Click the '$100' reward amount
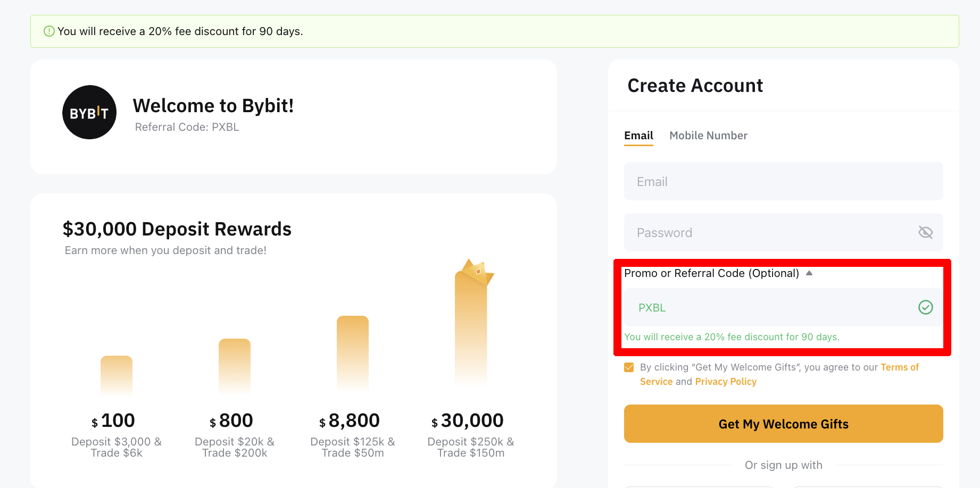 (x=113, y=420)
